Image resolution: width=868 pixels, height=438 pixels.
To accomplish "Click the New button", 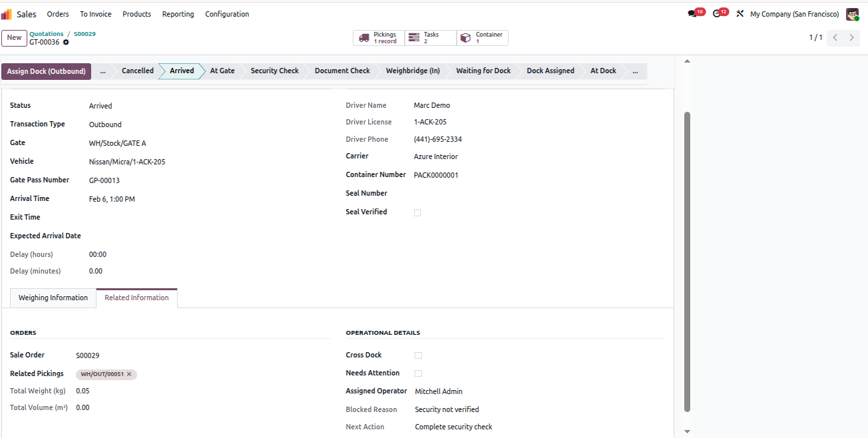I will 15,38.
